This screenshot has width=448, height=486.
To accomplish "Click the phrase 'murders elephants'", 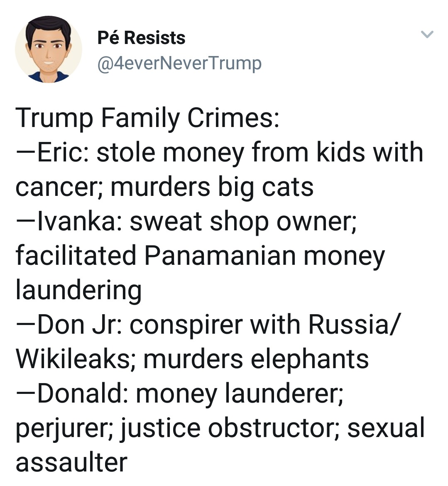I will (x=256, y=359).
